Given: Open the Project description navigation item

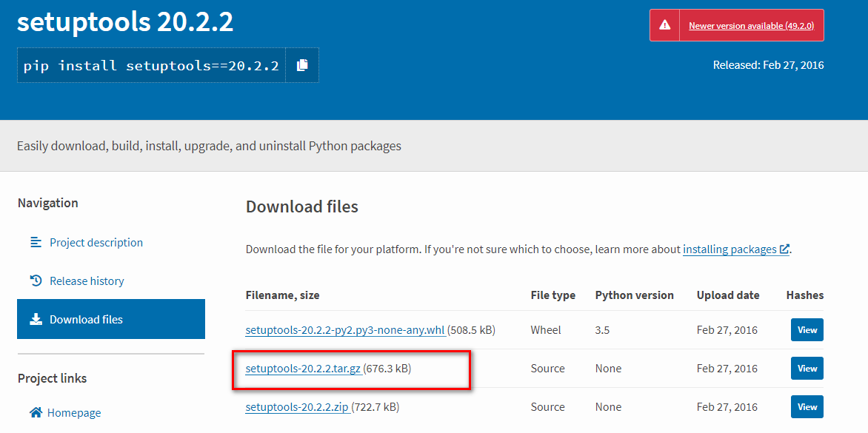Looking at the screenshot, I should click(x=96, y=242).
